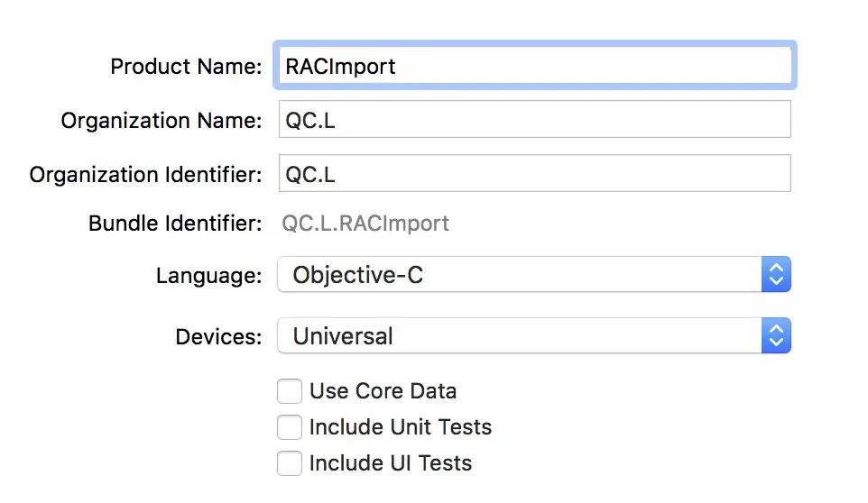The image size is (868, 503).
Task: Click the Devices dropdown blue stepper arrows
Action: point(776,336)
